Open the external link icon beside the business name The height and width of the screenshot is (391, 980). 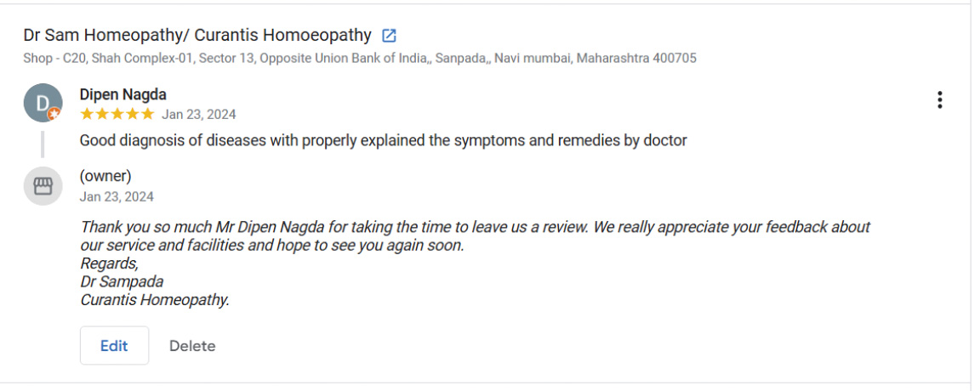(389, 36)
